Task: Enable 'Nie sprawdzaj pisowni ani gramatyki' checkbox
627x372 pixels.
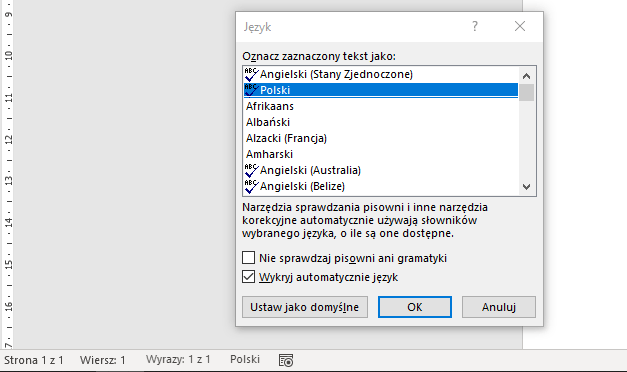Action: click(248, 258)
